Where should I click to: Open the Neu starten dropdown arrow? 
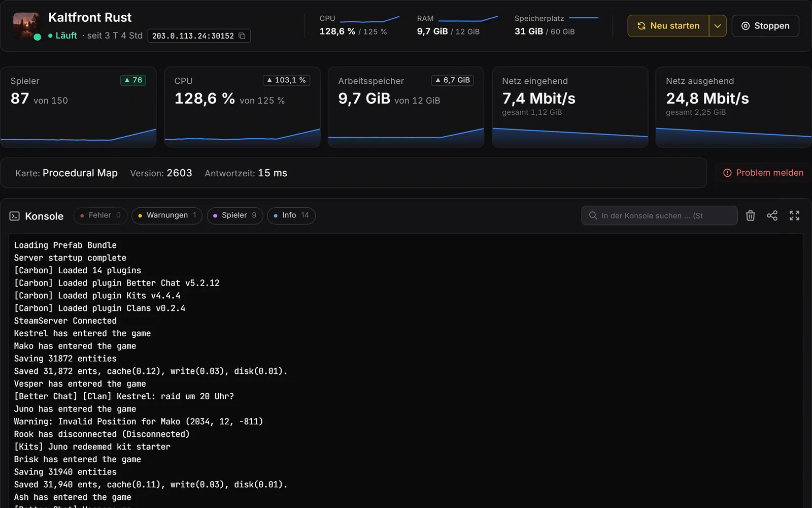[718, 26]
